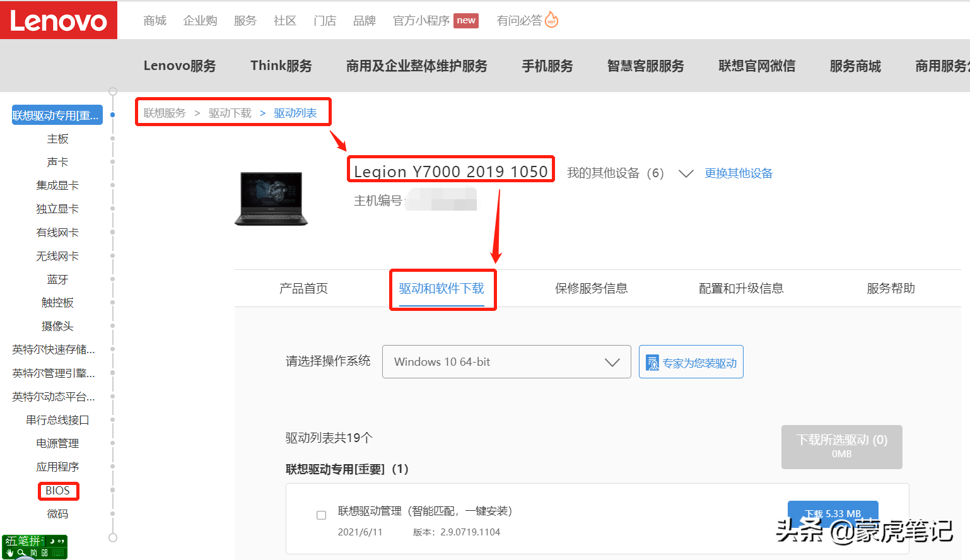Click 联想驱动管理 driver title
The image size is (970, 560).
(425, 511)
